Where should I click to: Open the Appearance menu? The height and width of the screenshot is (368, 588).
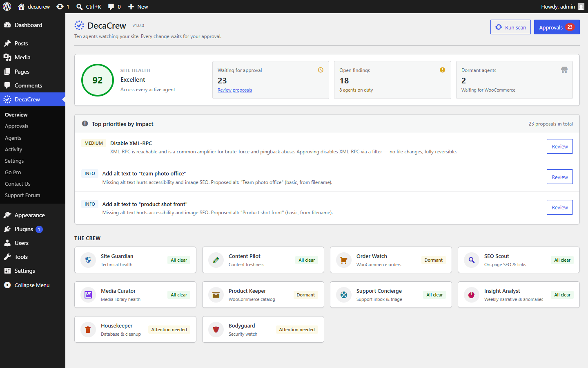[x=33, y=215]
